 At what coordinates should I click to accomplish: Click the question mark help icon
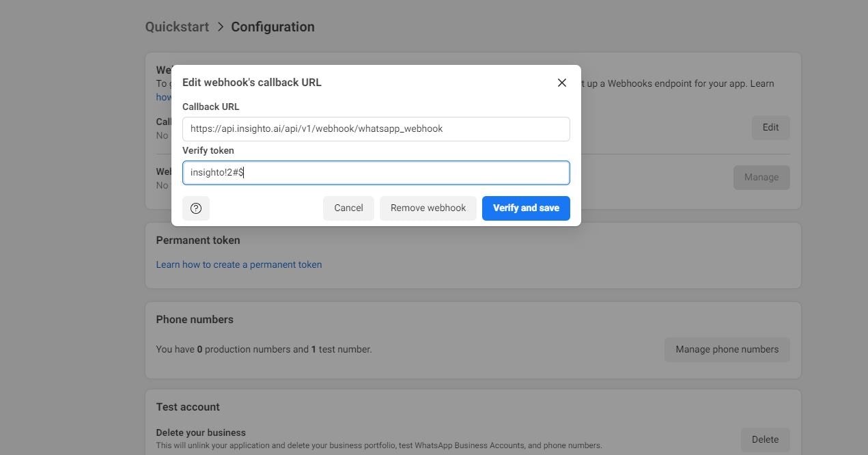click(x=196, y=208)
